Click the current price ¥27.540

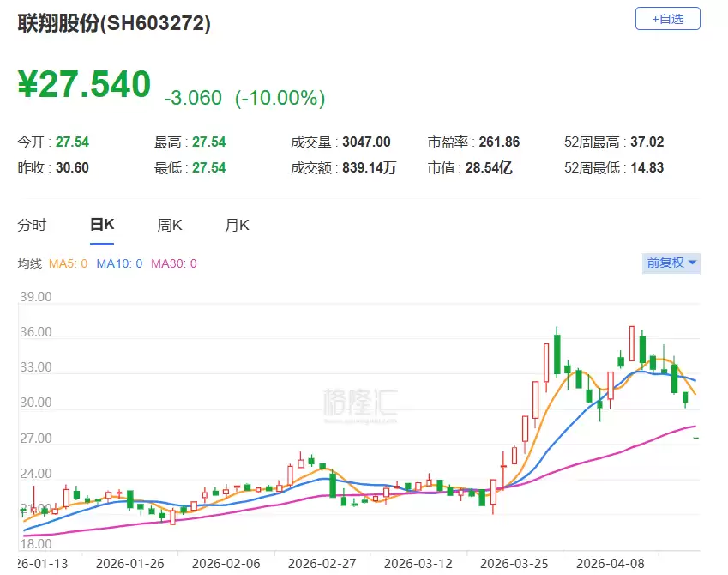click(x=86, y=83)
